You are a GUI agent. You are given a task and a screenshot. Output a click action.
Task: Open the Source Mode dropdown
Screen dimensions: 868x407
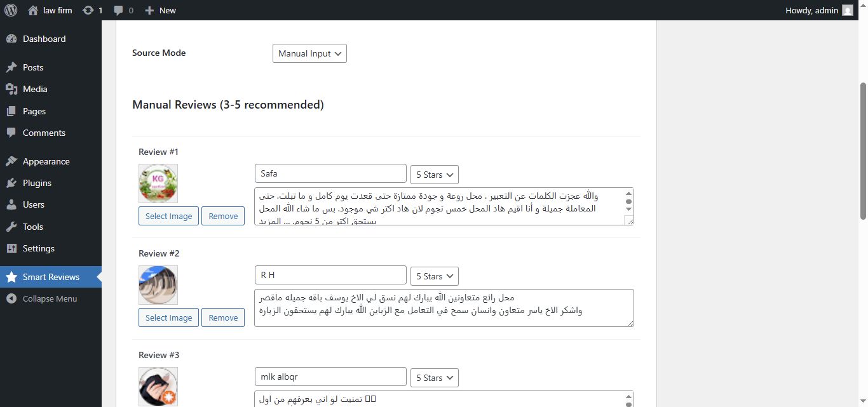point(309,53)
